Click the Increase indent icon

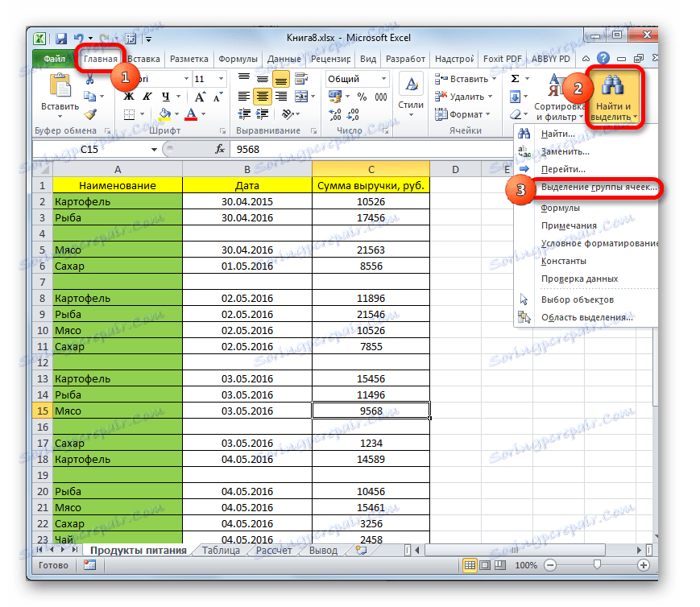point(262,114)
